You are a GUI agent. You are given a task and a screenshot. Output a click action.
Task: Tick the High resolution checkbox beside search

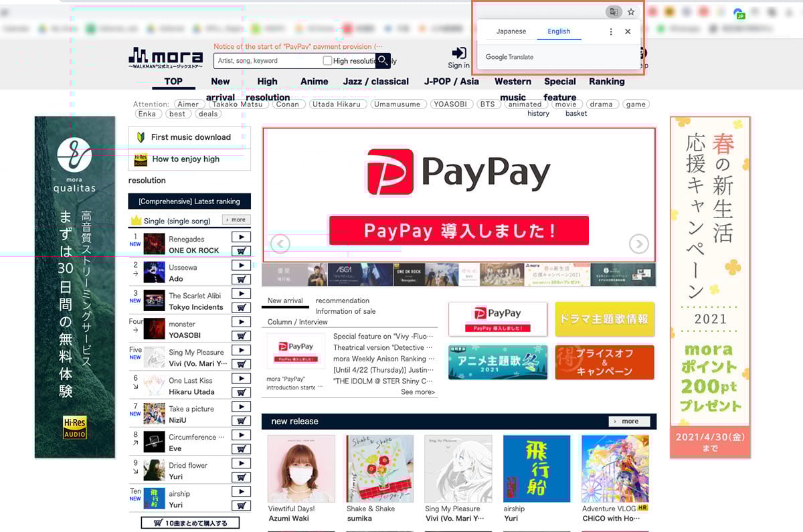tap(327, 61)
